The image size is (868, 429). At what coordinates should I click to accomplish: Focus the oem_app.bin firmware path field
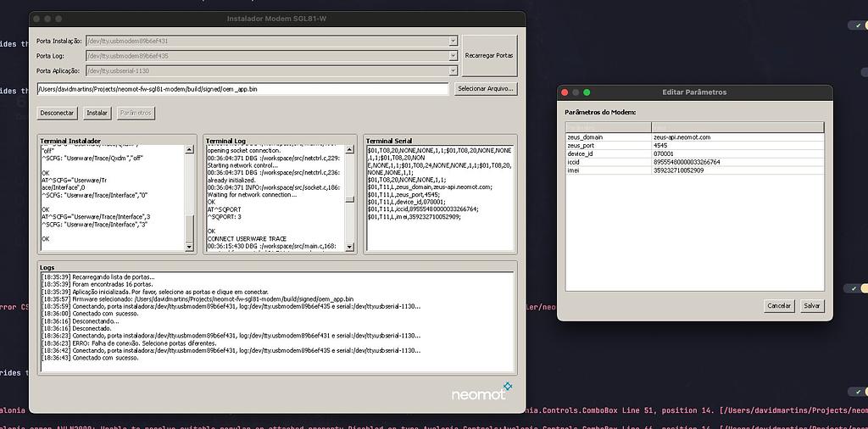(x=242, y=88)
